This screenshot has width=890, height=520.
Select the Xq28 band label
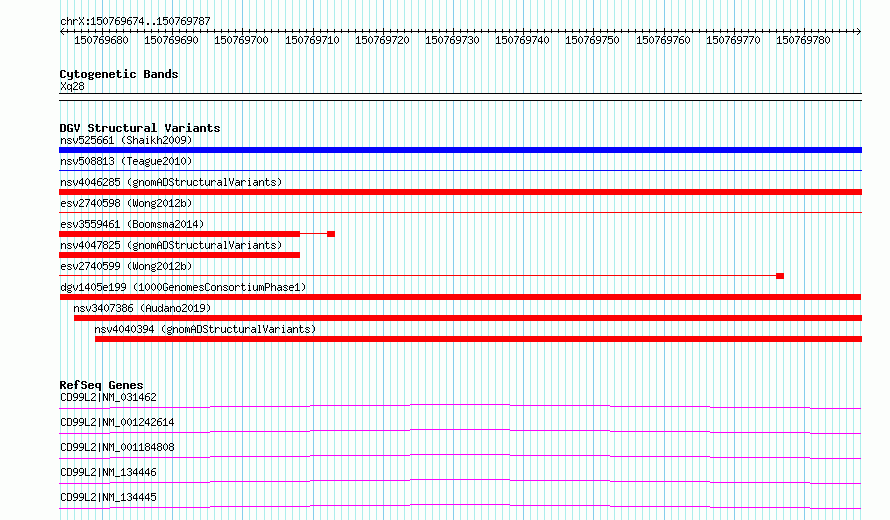point(72,86)
